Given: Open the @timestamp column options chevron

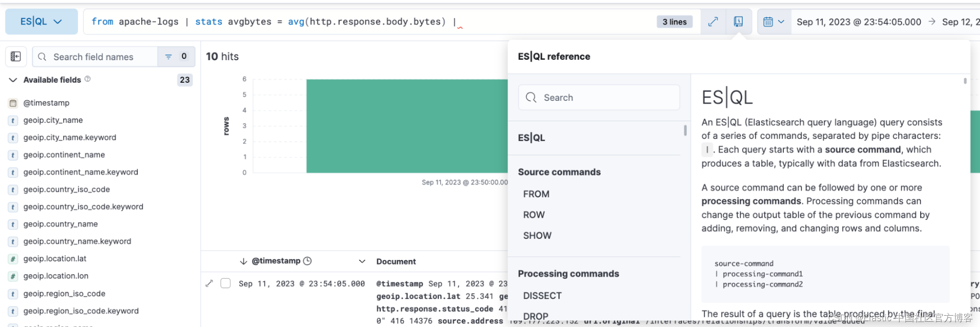Looking at the screenshot, I should click(x=362, y=261).
